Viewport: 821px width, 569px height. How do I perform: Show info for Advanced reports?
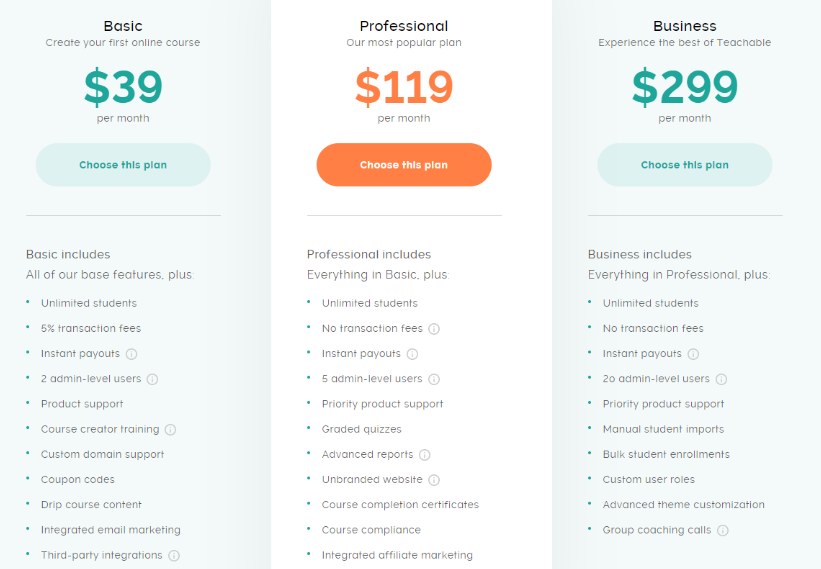[425, 455]
